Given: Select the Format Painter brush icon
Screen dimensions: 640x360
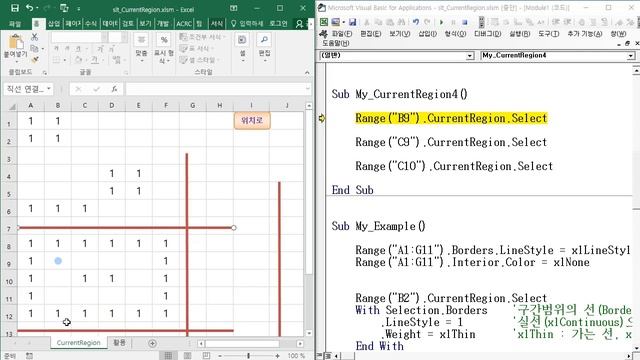Looking at the screenshot, I should [35, 60].
